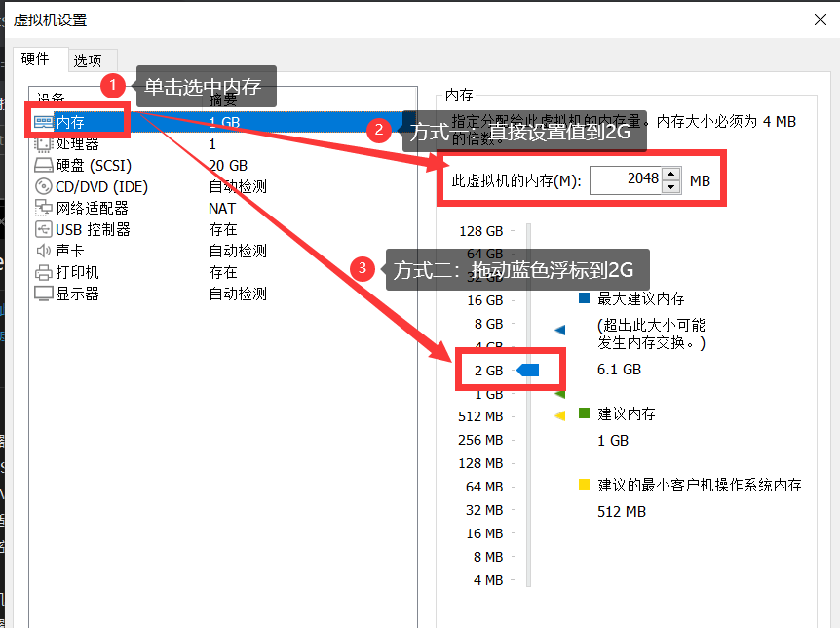Click the 4 MB scale label
Screen dimensions: 840x628
[x=488, y=580]
